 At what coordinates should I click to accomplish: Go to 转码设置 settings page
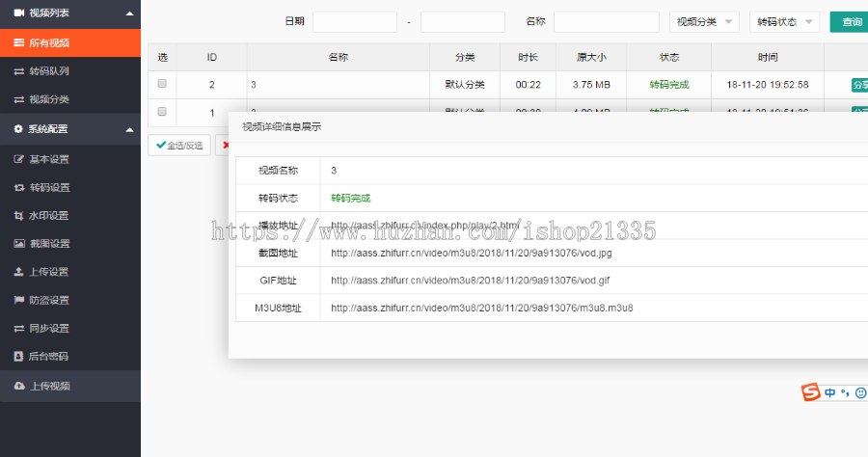point(70,188)
